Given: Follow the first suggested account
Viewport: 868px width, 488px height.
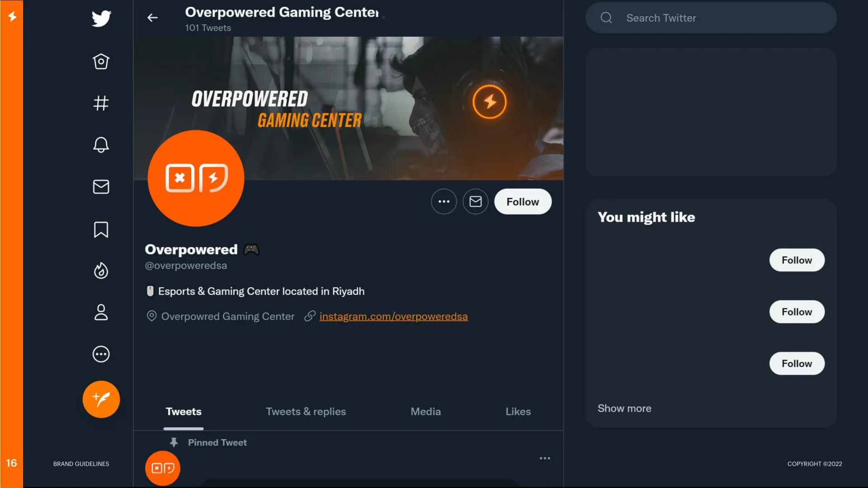Looking at the screenshot, I should click(797, 260).
